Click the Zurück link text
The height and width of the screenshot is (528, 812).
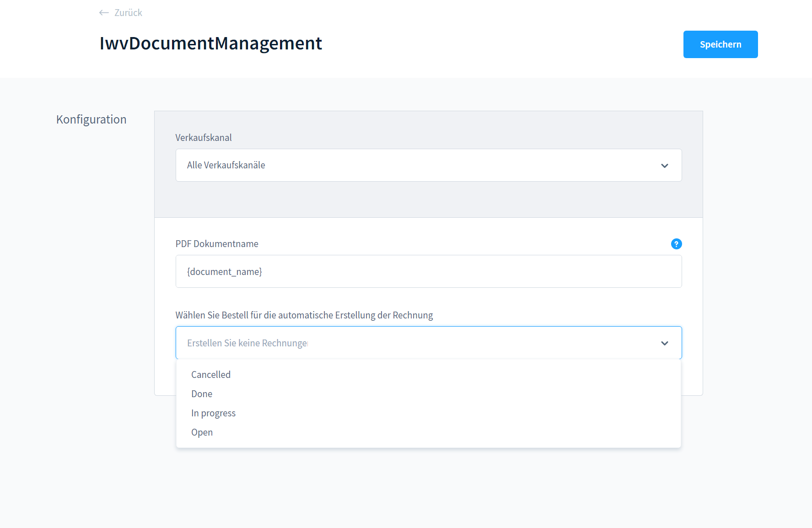tap(128, 13)
